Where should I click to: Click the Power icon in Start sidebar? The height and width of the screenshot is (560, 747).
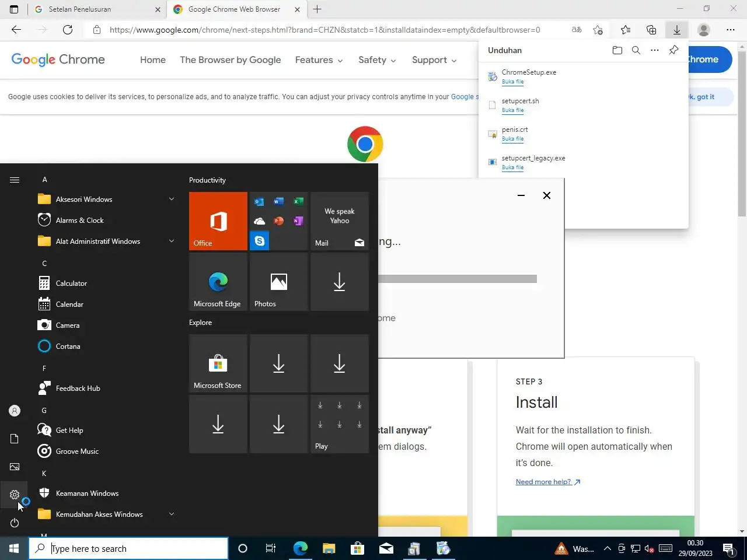[15, 523]
